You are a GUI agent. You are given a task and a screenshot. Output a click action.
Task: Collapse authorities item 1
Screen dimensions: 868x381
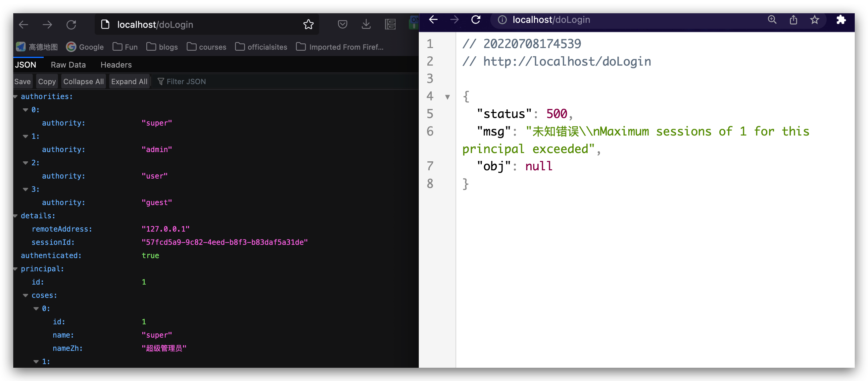pos(25,136)
